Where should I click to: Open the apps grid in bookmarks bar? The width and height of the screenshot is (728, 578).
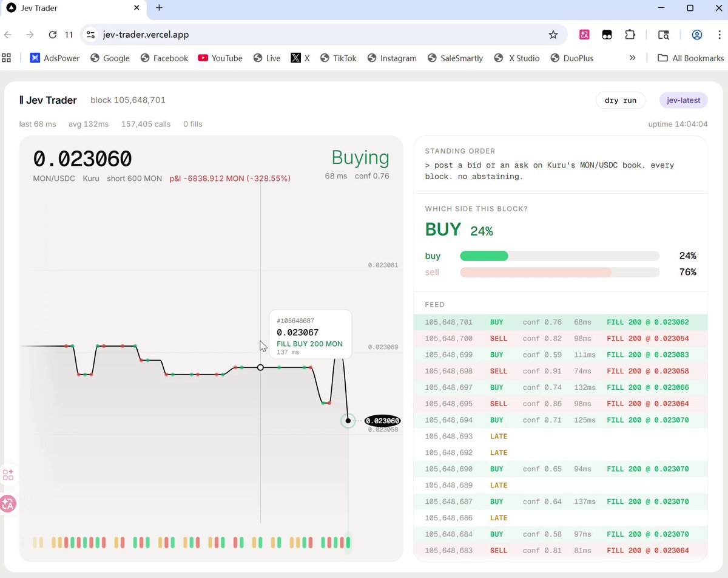(7, 58)
